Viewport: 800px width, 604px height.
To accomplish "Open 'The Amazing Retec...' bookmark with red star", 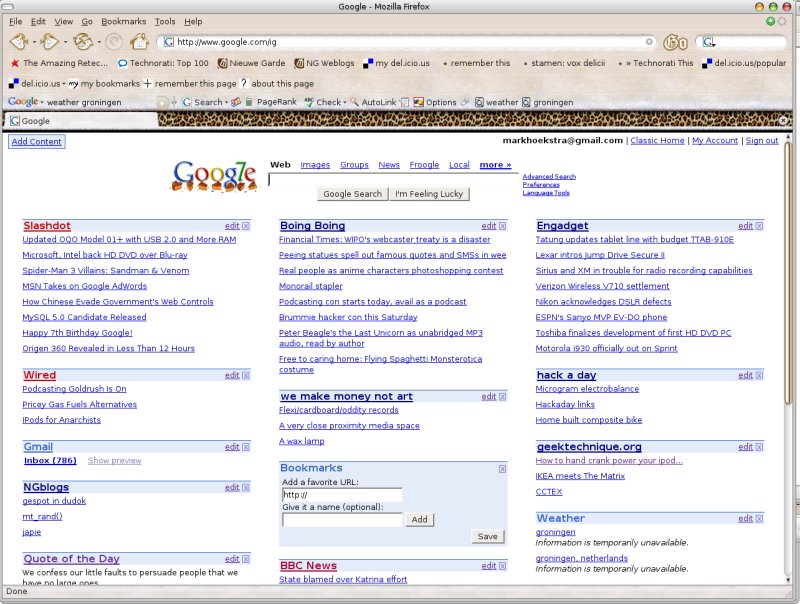I will coord(59,63).
